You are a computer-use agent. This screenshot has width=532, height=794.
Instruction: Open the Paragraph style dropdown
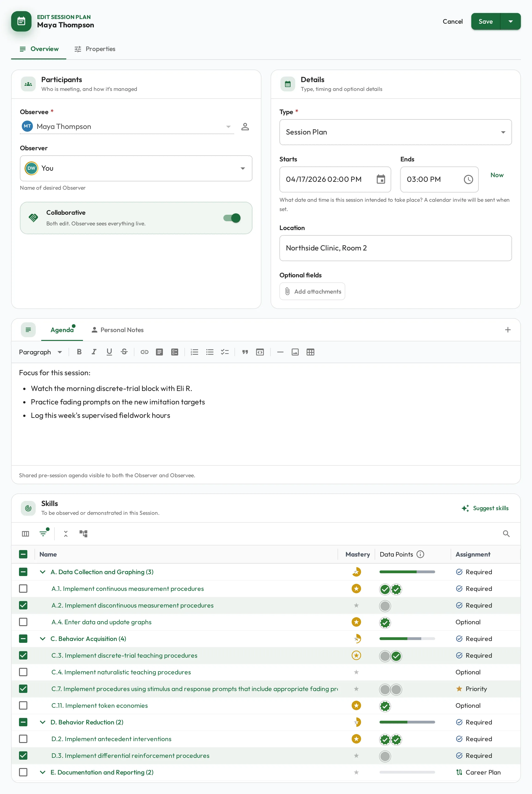click(x=40, y=352)
